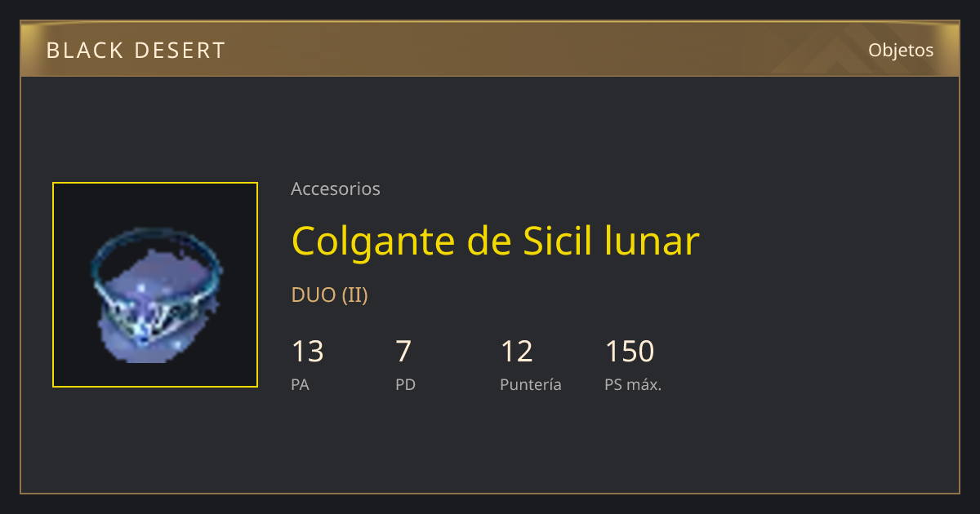This screenshot has height=514, width=980.
Task: Click empty dark card area below stats
Action: (x=490, y=445)
